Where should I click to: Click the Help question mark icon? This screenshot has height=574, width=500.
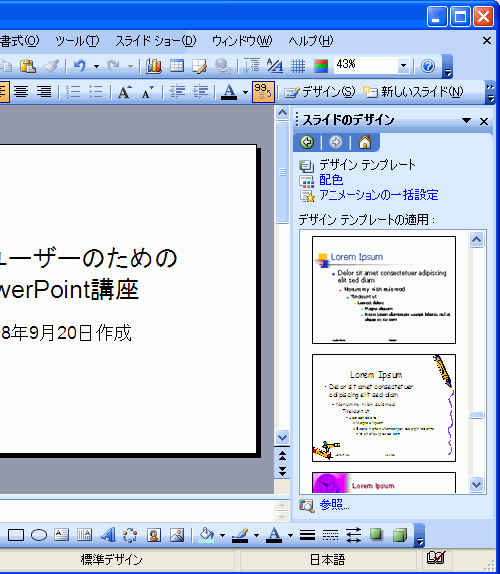tap(428, 66)
